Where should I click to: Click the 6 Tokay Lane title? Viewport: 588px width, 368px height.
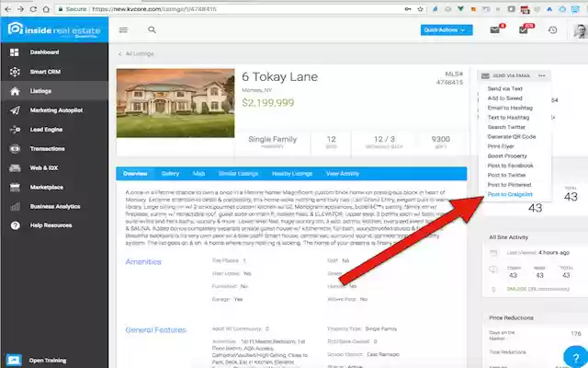point(279,76)
